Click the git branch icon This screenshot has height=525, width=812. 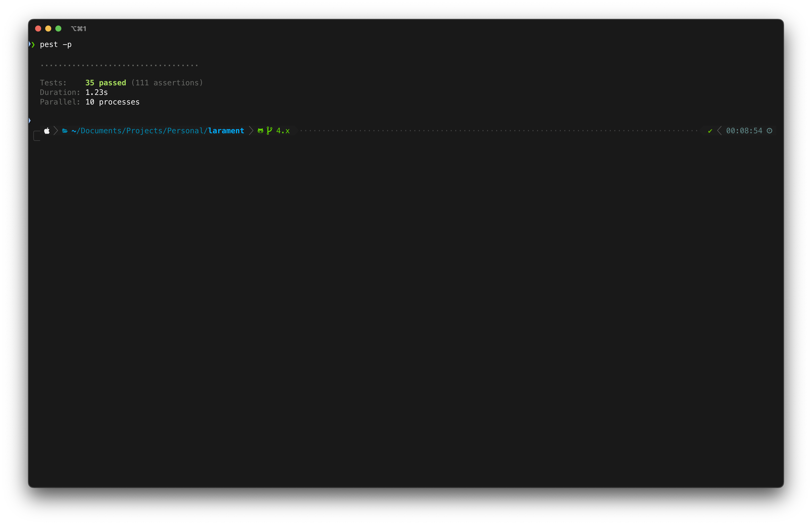[269, 130]
